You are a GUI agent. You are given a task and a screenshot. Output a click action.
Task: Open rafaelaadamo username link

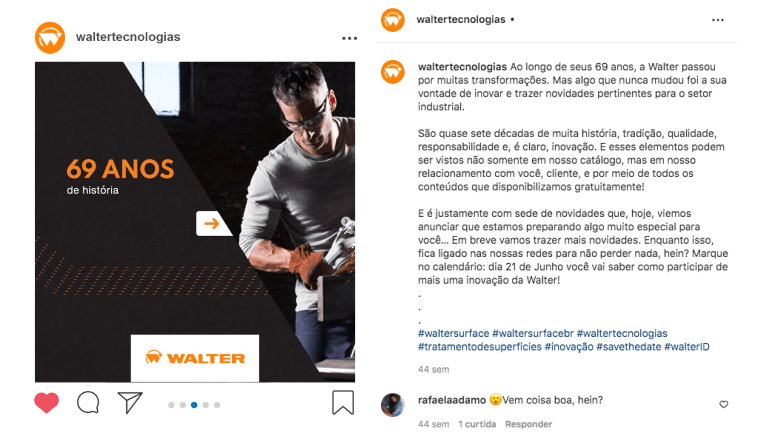(x=452, y=400)
